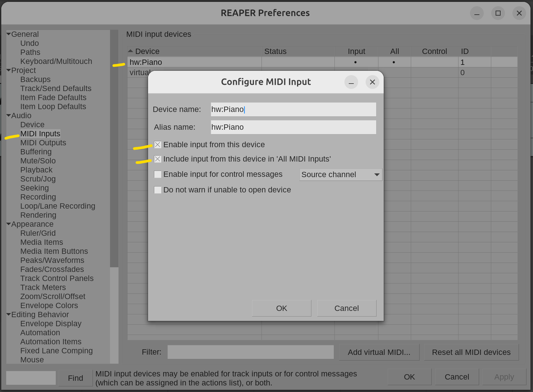Open the Backups preferences page
This screenshot has height=392, width=533.
click(35, 80)
